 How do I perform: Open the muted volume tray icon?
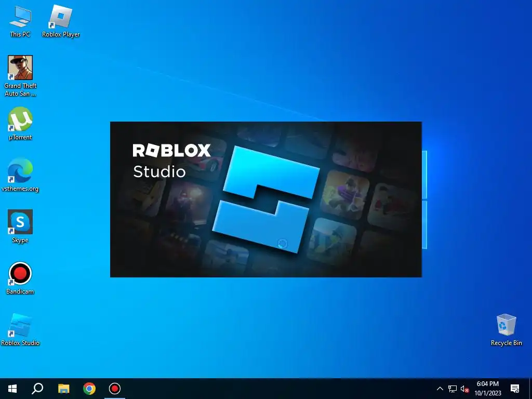[464, 389]
